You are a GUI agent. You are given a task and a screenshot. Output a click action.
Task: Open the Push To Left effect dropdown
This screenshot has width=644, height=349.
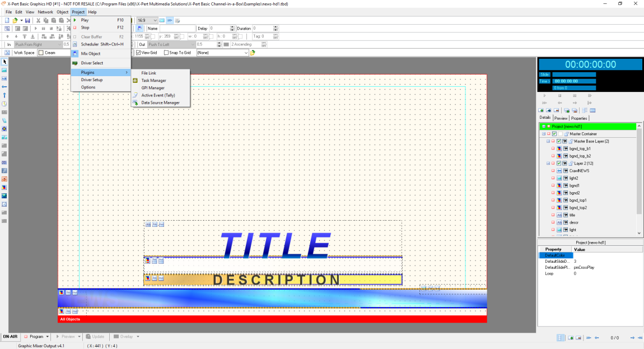tap(192, 44)
